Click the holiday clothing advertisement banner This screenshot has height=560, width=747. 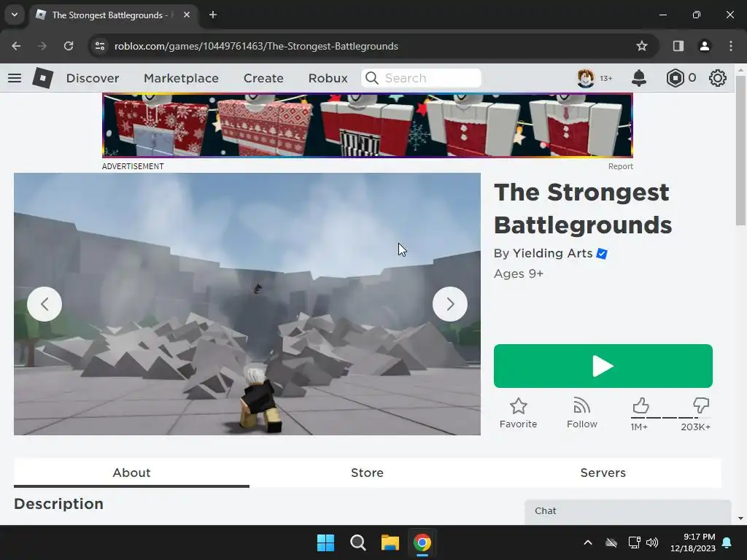pos(368,125)
